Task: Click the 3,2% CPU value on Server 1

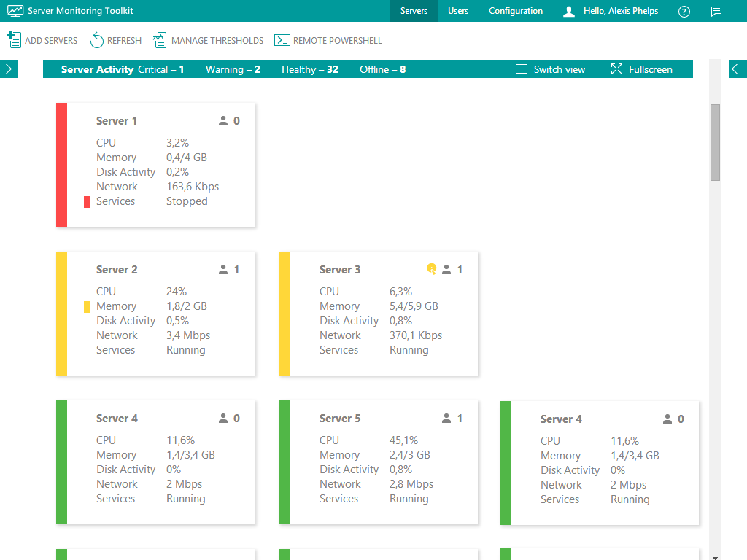Action: click(177, 143)
